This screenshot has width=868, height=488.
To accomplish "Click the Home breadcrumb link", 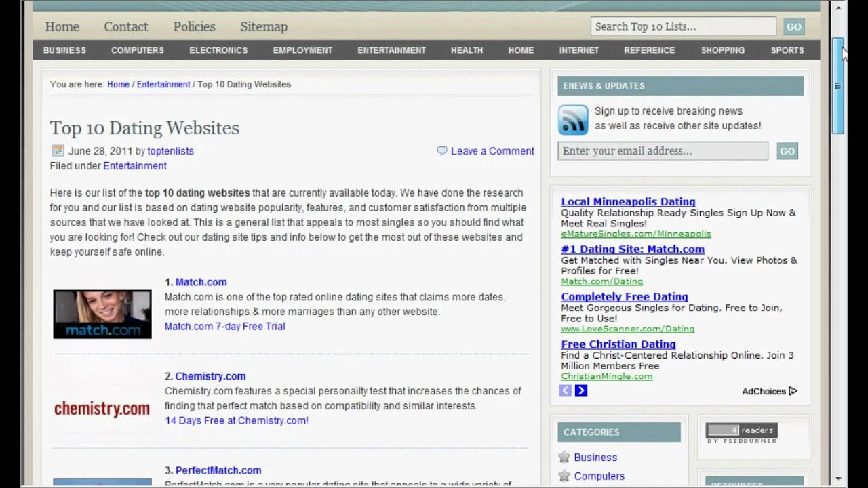I will [x=118, y=84].
